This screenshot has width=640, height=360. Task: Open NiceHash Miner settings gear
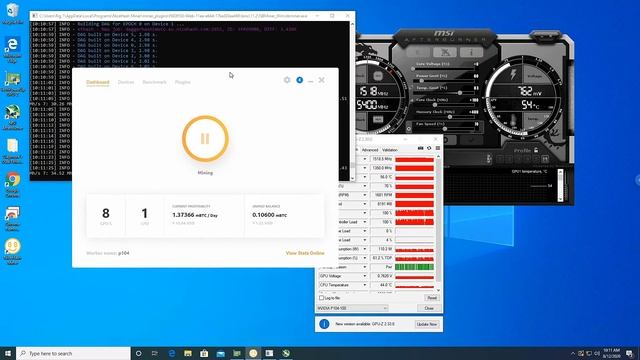[287, 80]
